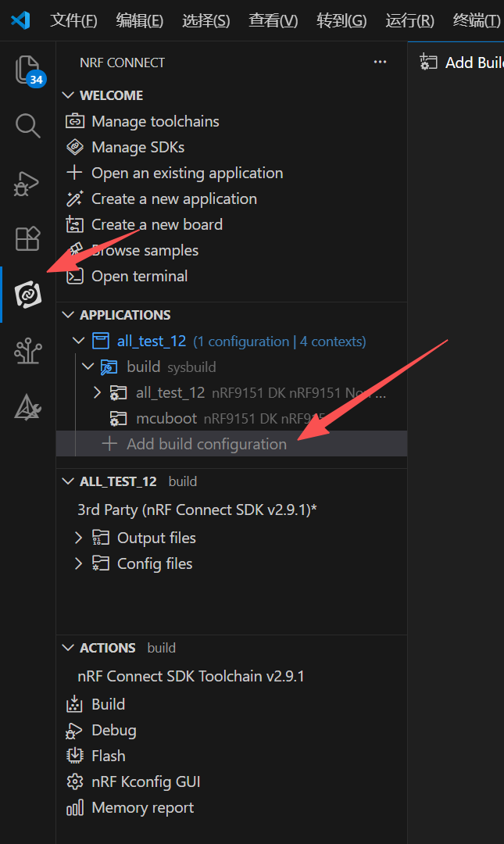Click Manage SDKs

tap(138, 147)
